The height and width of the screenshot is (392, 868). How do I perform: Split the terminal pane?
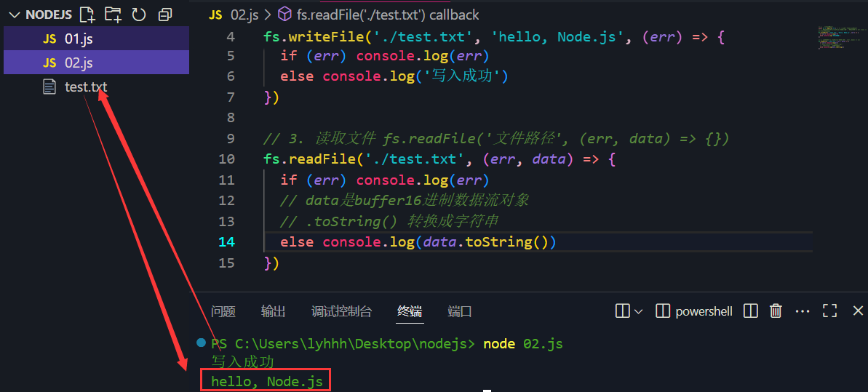click(x=750, y=311)
